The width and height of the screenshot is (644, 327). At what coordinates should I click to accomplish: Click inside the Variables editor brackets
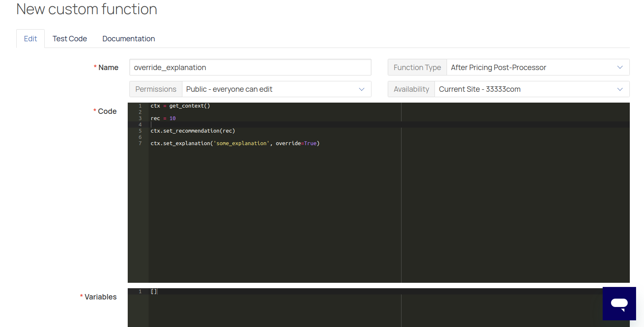(x=154, y=292)
